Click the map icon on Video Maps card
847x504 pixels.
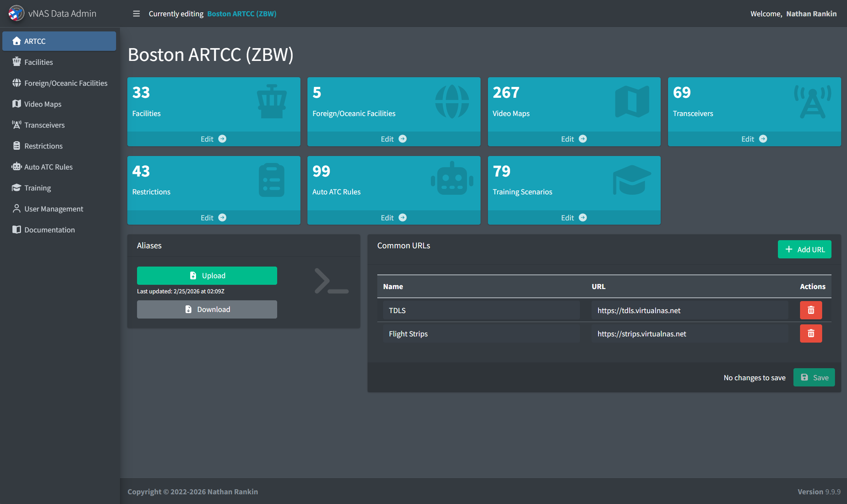pos(632,101)
